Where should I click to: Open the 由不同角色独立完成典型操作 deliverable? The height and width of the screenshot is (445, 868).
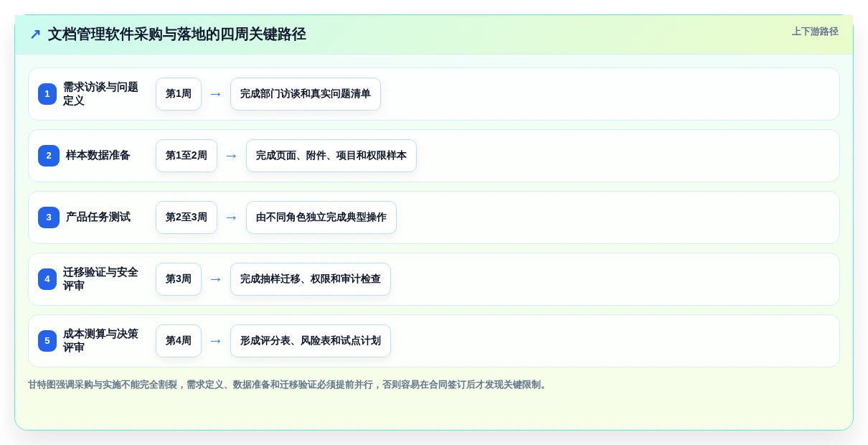point(321,217)
